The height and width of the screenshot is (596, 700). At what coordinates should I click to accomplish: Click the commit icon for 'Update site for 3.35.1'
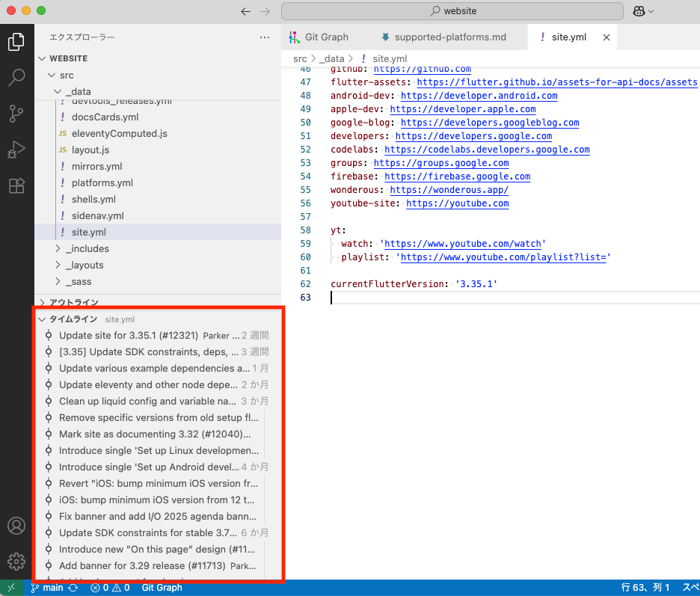(49, 335)
